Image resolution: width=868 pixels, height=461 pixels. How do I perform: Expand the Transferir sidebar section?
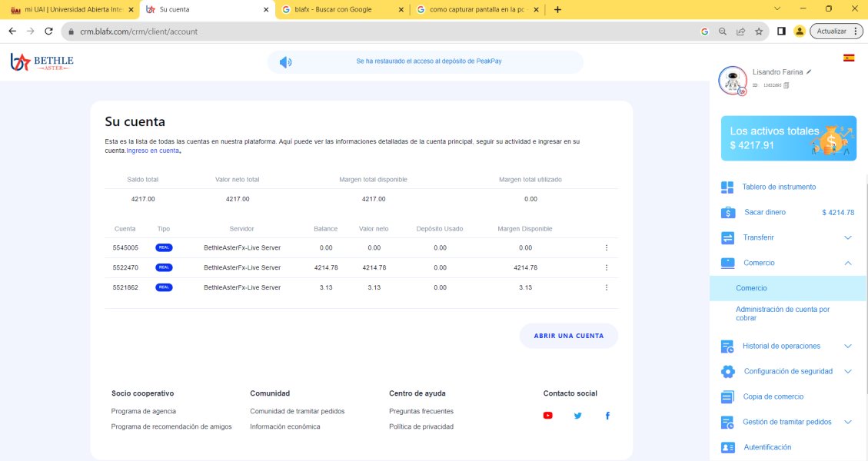[x=848, y=237]
